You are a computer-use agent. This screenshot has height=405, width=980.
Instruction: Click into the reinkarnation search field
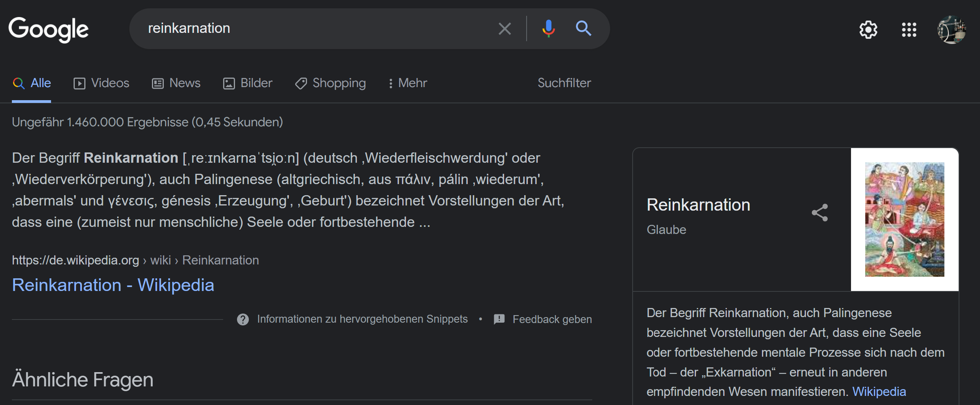pyautogui.click(x=317, y=29)
